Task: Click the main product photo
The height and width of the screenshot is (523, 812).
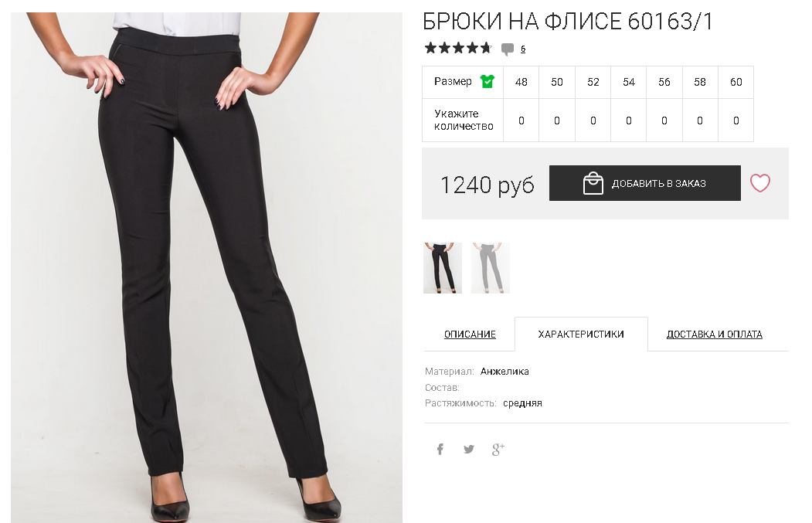Action: click(x=206, y=267)
